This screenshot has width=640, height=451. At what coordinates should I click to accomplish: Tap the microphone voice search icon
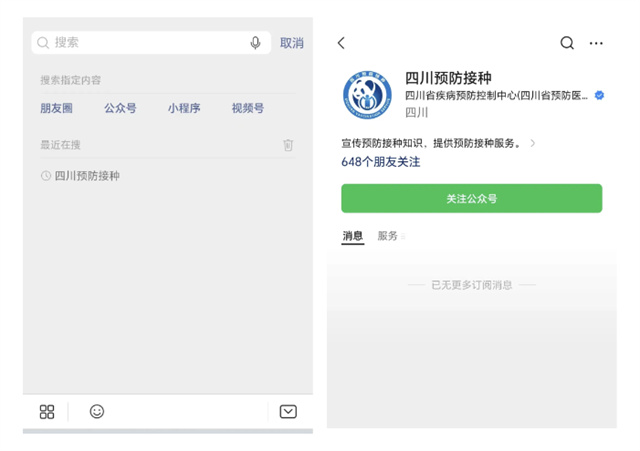pyautogui.click(x=256, y=42)
